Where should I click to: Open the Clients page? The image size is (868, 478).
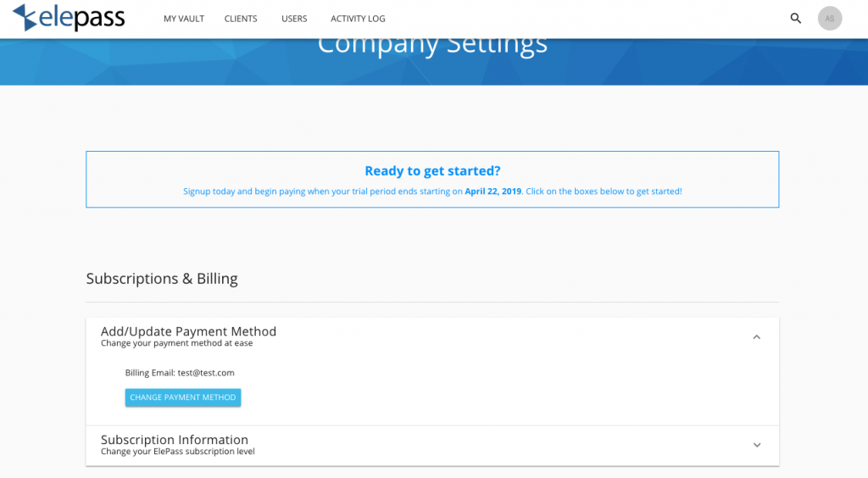click(241, 19)
